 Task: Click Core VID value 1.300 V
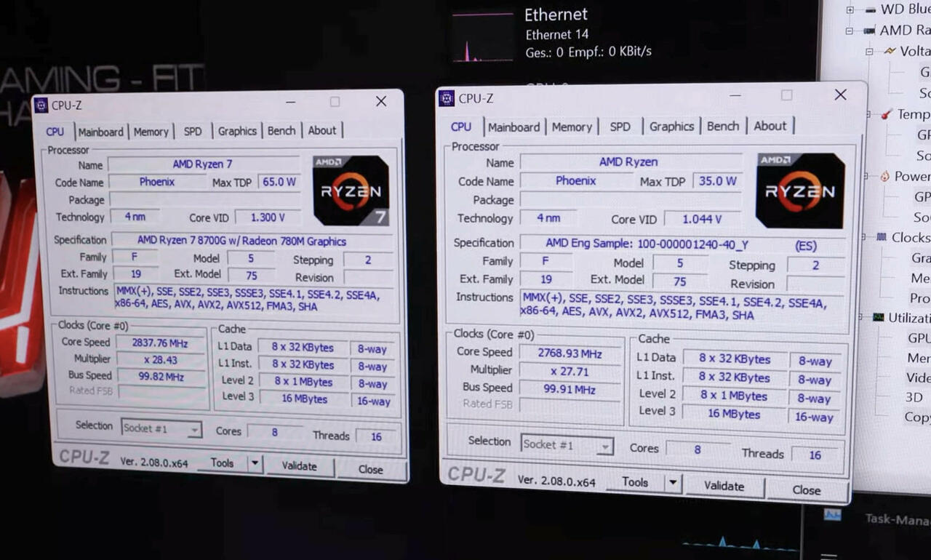(266, 217)
